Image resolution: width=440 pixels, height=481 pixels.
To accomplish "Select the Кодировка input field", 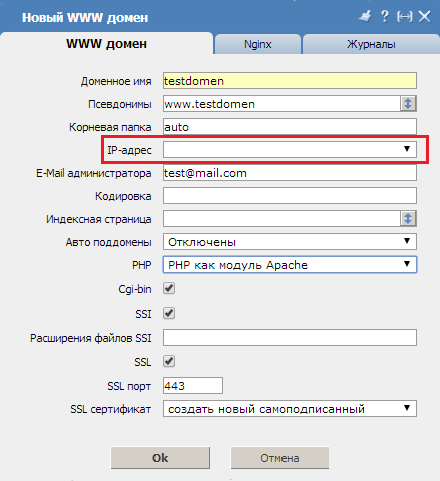I will tap(290, 196).
